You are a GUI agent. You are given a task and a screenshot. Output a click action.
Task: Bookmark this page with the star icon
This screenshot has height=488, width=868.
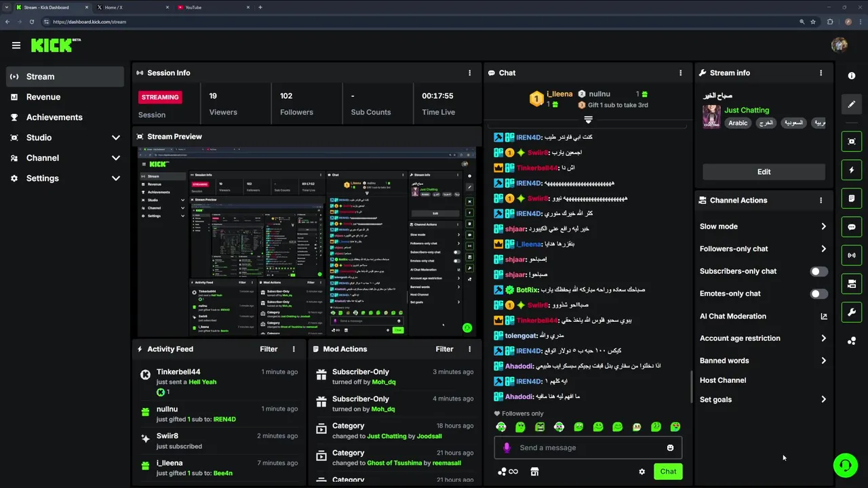click(812, 22)
